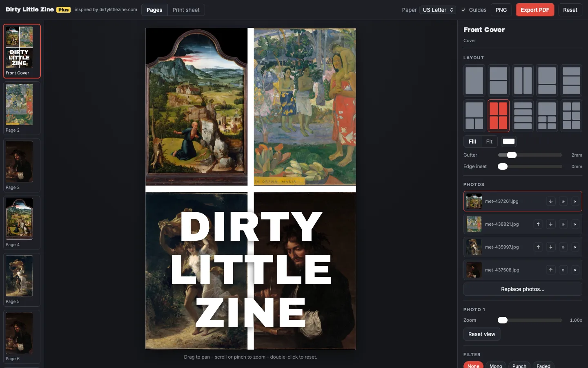Choose the six-cell grid layout
This screenshot has width=588, height=368.
point(571,116)
